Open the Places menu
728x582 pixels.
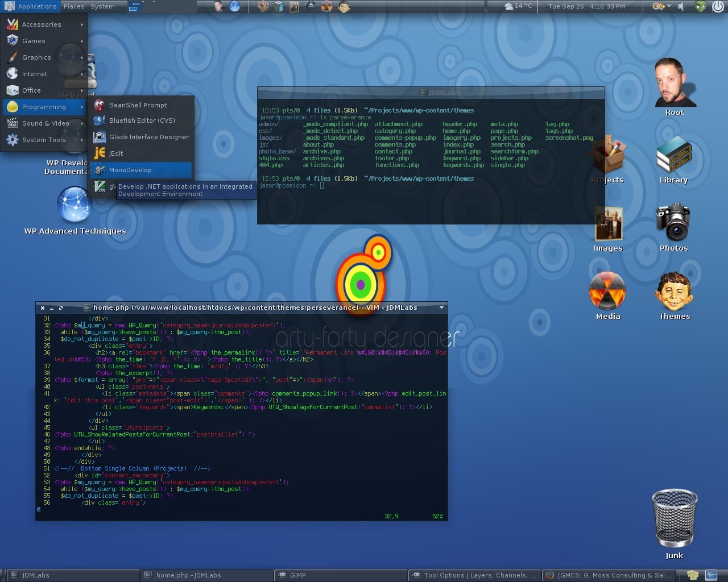[73, 6]
